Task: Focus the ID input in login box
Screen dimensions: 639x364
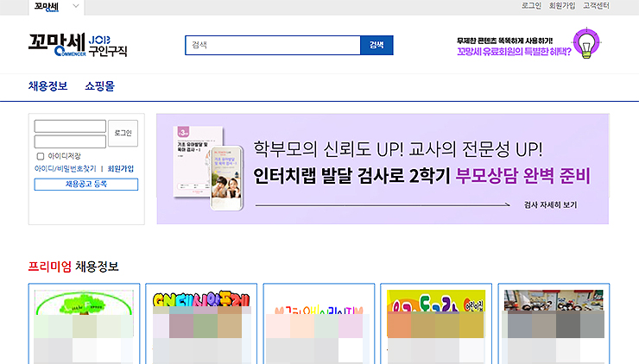Action: tap(70, 126)
